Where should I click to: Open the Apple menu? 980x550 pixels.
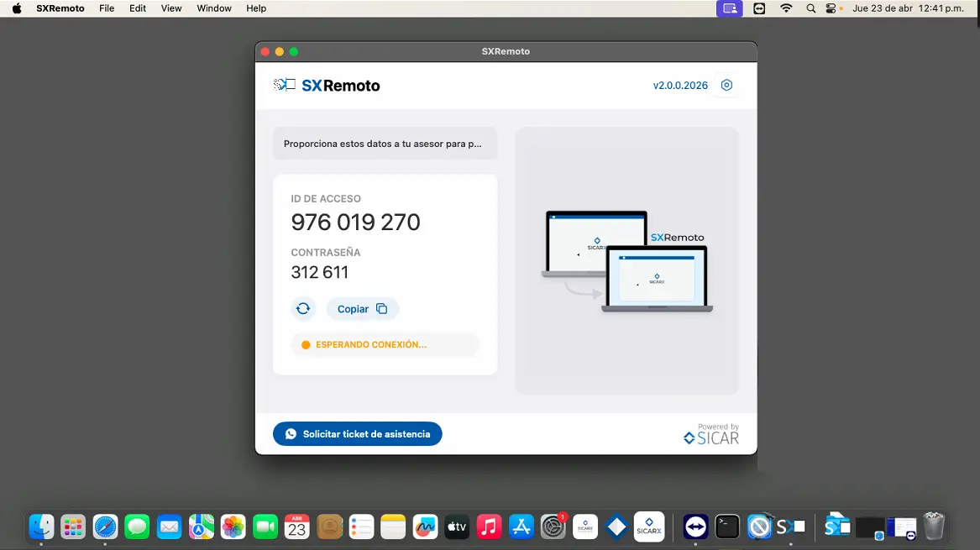pos(17,8)
